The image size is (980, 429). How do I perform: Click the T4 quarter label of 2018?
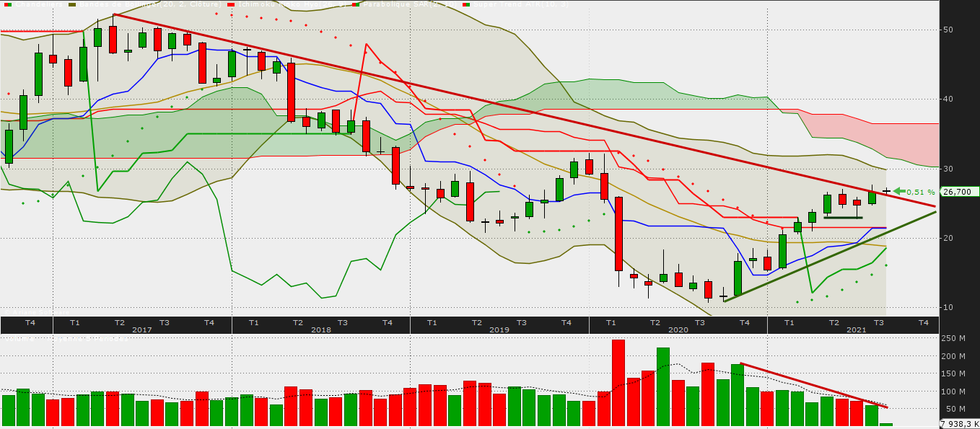point(387,322)
